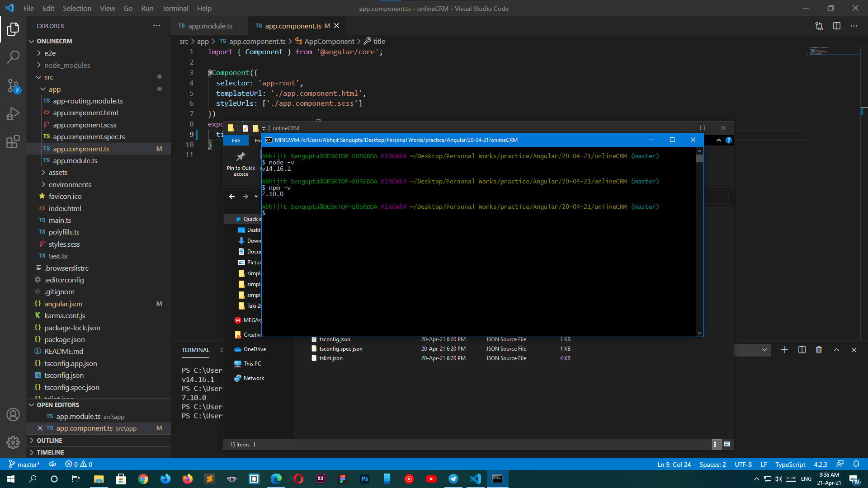Create a new terminal with plus icon
This screenshot has height=488, width=868.
(x=784, y=350)
